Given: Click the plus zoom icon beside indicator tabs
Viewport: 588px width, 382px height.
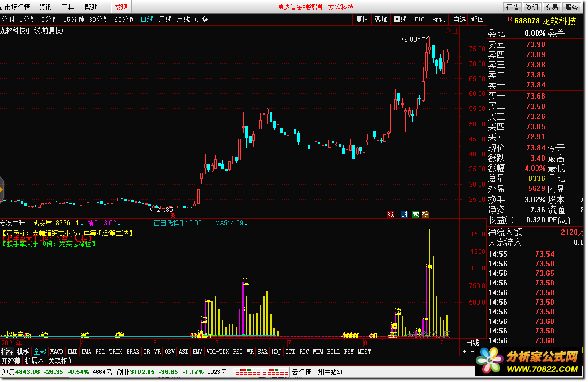Looking at the screenshot, I should tap(464, 352).
